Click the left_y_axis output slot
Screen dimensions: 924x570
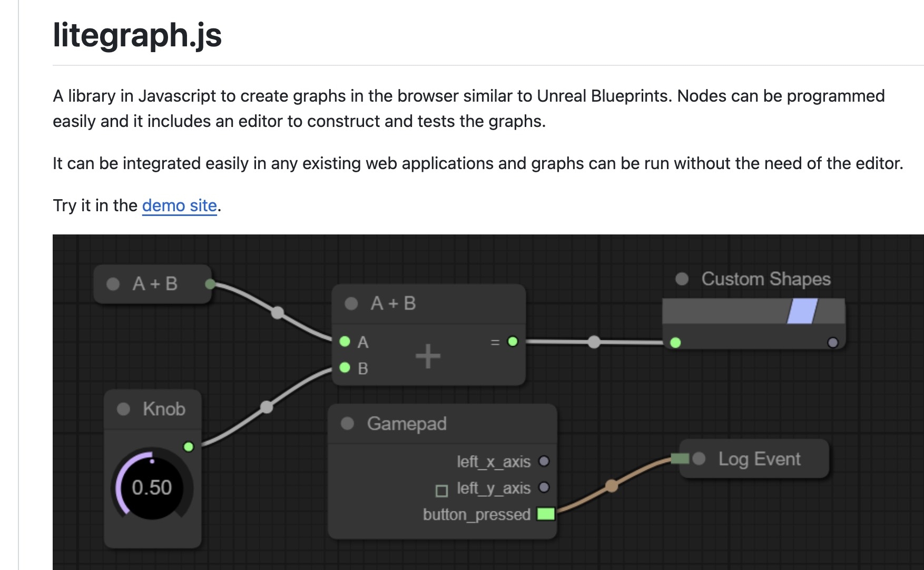[544, 487]
